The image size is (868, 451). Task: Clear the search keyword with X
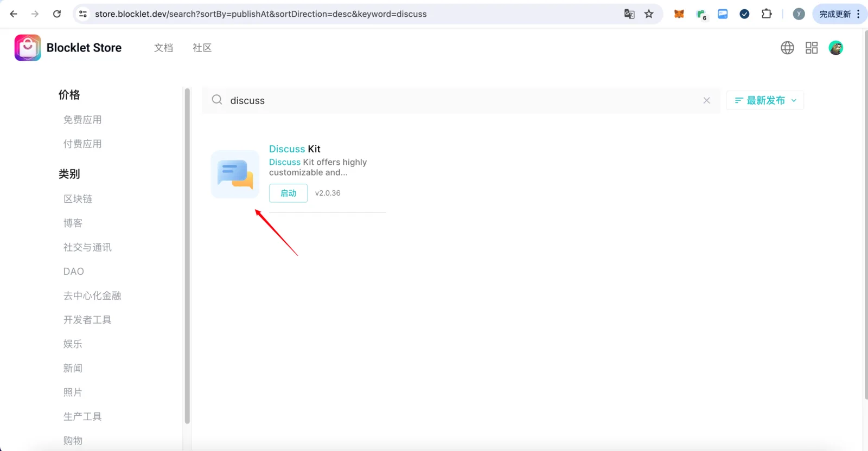(706, 100)
